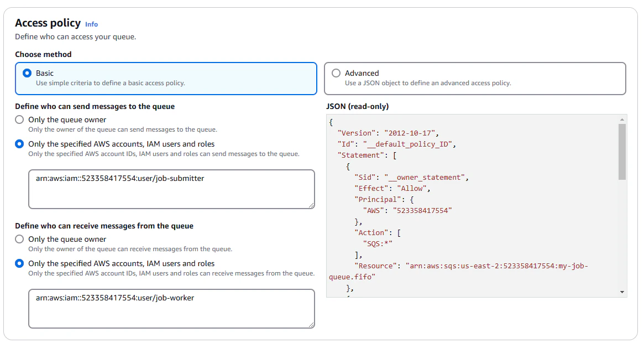
Task: Click the JSON scrollbar down arrow
Action: pos(622,292)
